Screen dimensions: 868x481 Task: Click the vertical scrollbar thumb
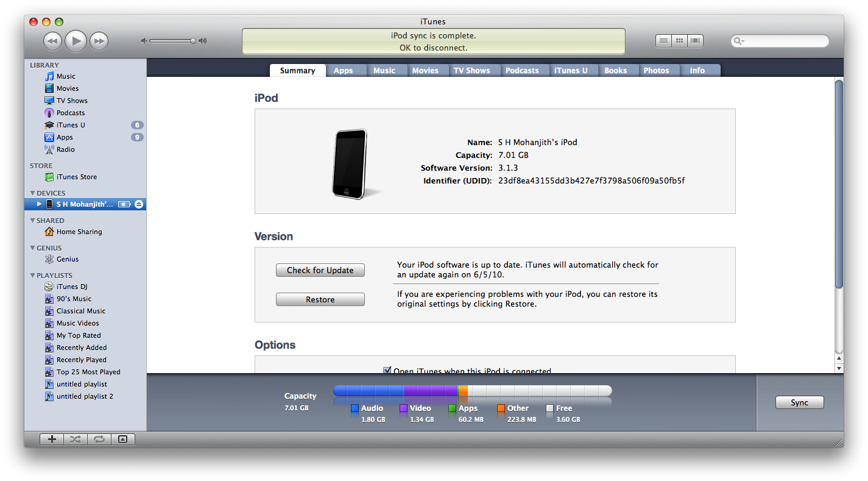point(839,184)
